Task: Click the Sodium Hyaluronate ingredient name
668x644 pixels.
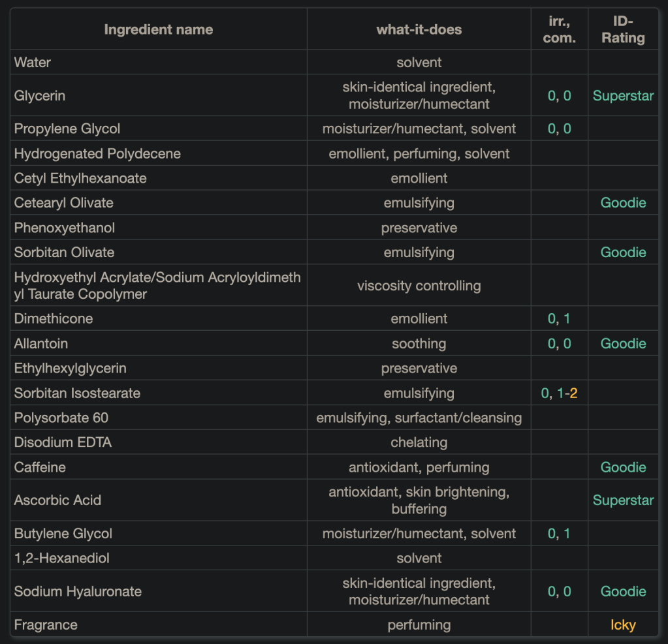Action: point(78,592)
